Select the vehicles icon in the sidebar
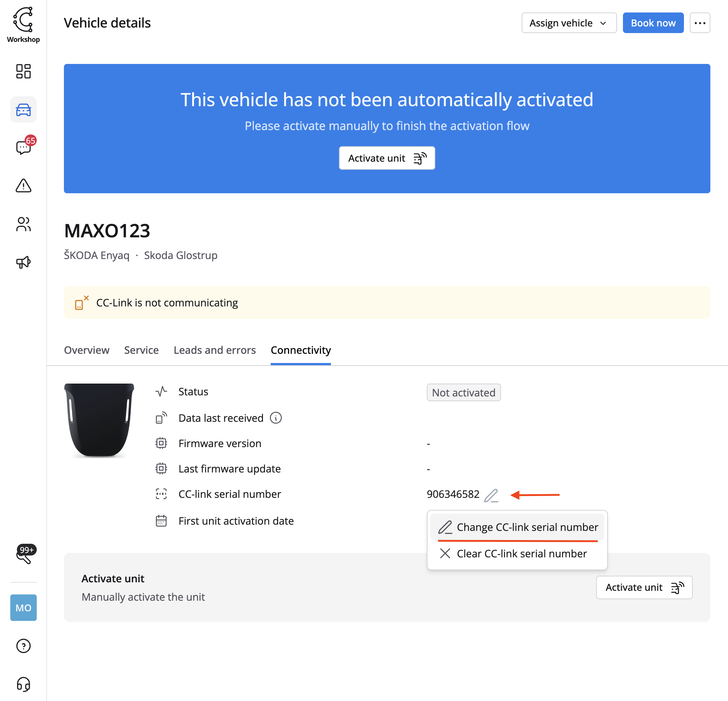Image resolution: width=728 pixels, height=701 pixels. [23, 109]
